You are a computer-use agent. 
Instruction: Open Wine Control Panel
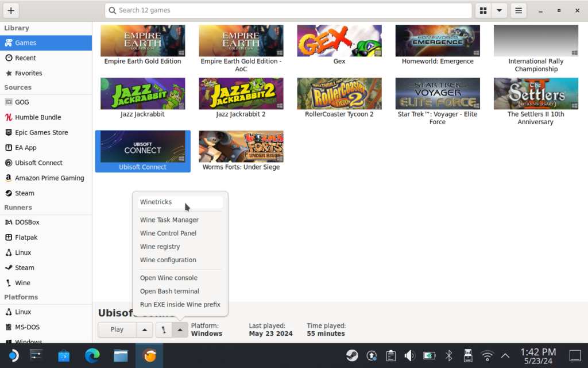click(x=180, y=233)
